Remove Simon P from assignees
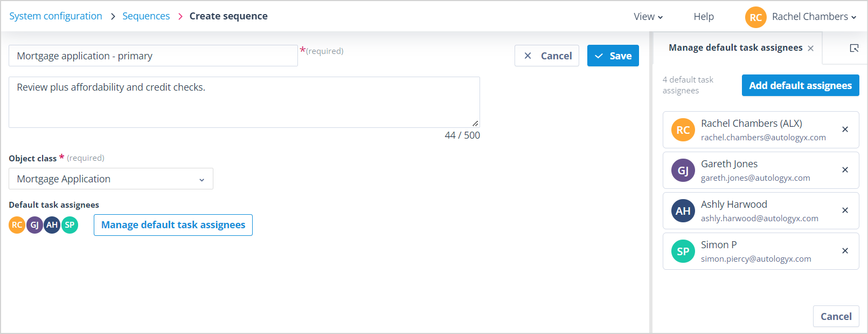 (x=845, y=251)
